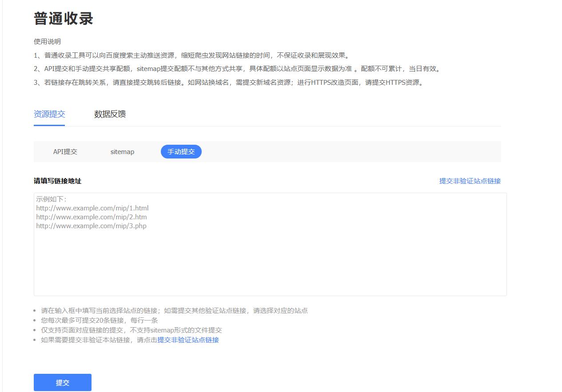Click the blue 提交 button
The height and width of the screenshot is (392, 562).
(63, 383)
